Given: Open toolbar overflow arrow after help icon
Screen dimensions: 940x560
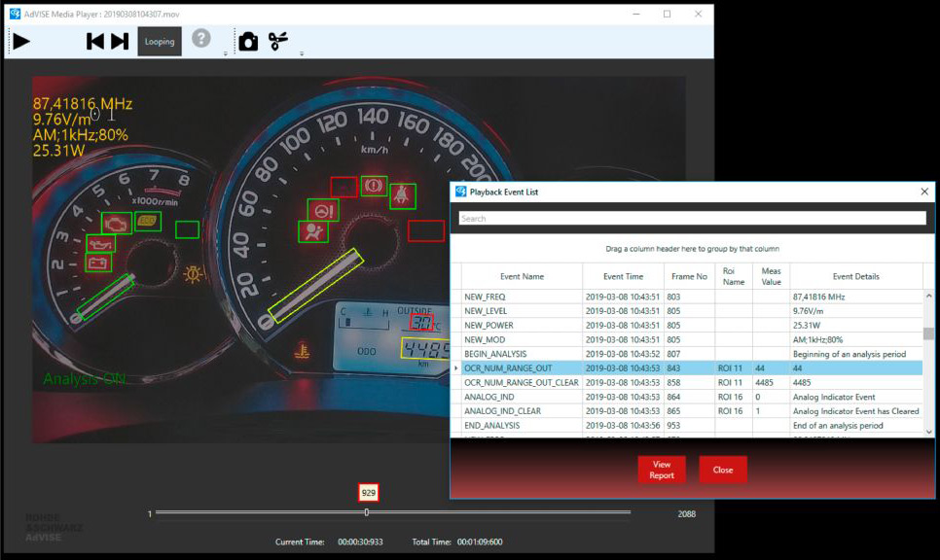Looking at the screenshot, I should [226, 53].
